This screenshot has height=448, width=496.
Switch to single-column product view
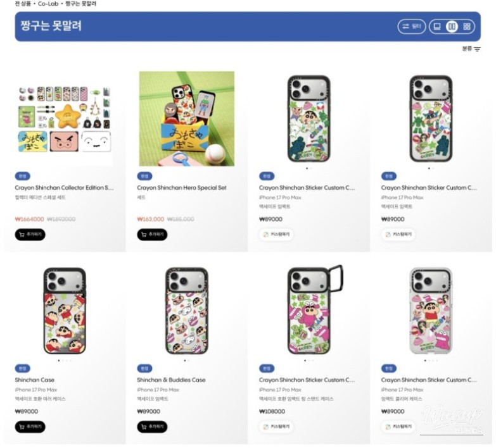pyautogui.click(x=437, y=27)
